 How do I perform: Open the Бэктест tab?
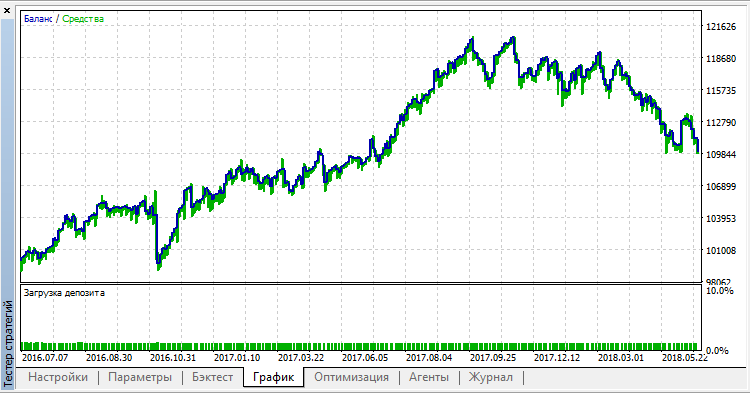pyautogui.click(x=212, y=377)
